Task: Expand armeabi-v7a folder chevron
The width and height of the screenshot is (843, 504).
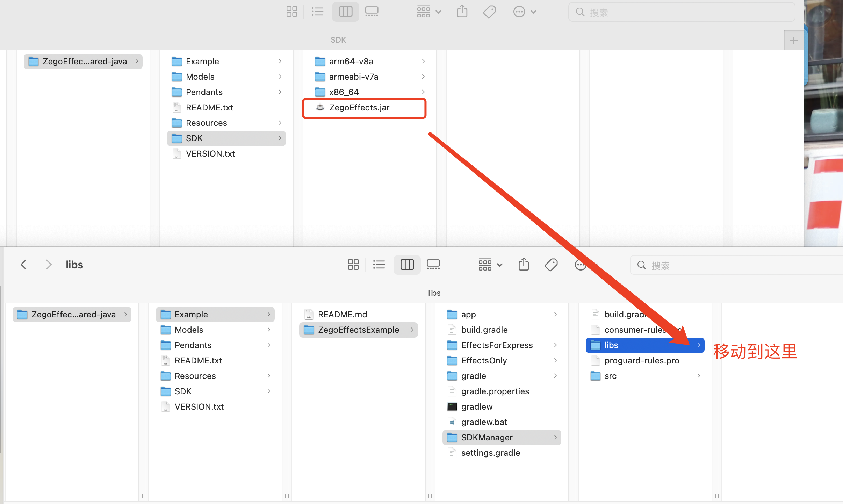Action: 423,77
